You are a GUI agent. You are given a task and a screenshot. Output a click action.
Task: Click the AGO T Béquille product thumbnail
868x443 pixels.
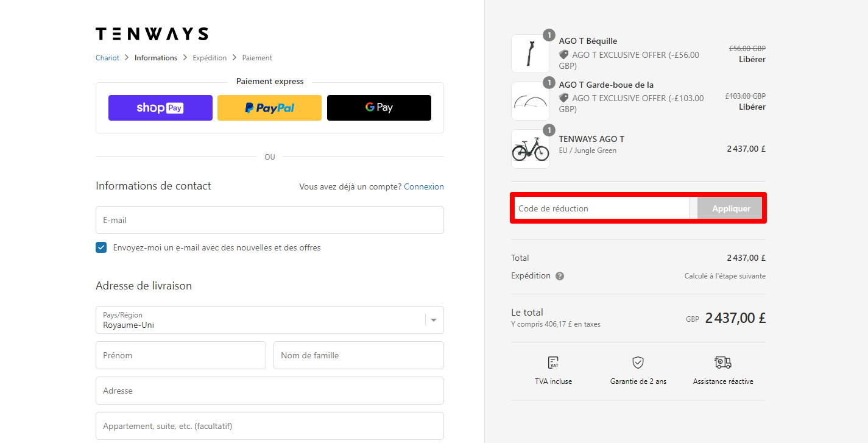click(531, 54)
